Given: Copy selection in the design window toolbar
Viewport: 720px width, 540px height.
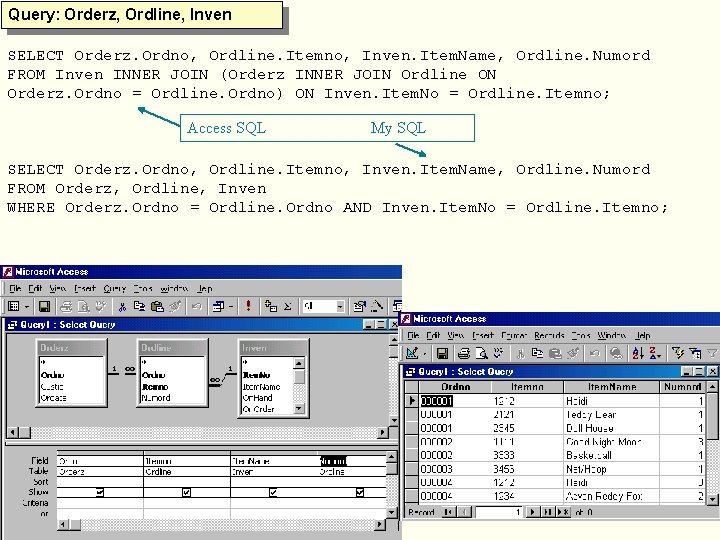Looking at the screenshot, I should click(x=139, y=306).
